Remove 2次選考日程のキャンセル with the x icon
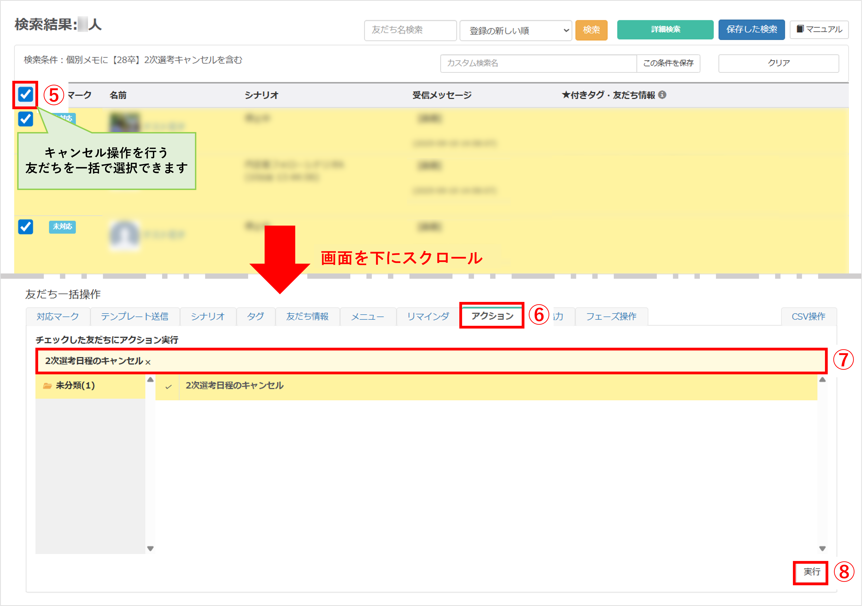 148,362
